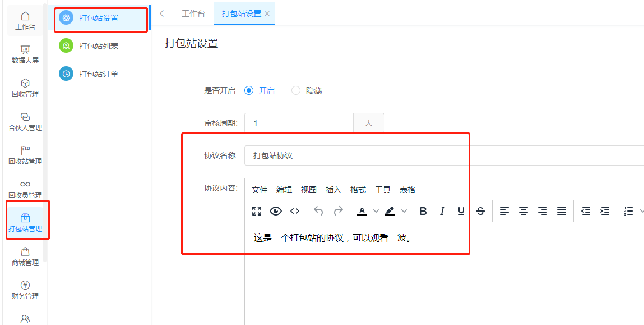Image resolution: width=644 pixels, height=325 pixels.
Task: Click the agreement text in the editor
Action: pyautogui.click(x=333, y=238)
